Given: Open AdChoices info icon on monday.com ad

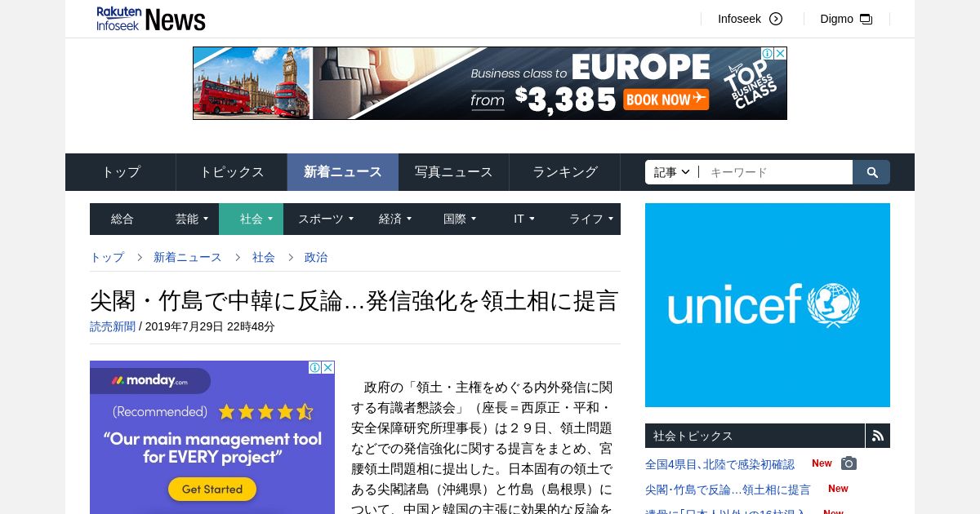Looking at the screenshot, I should (x=314, y=367).
